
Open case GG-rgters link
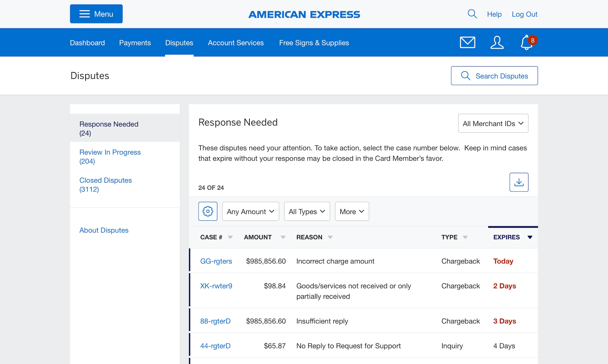point(216,261)
